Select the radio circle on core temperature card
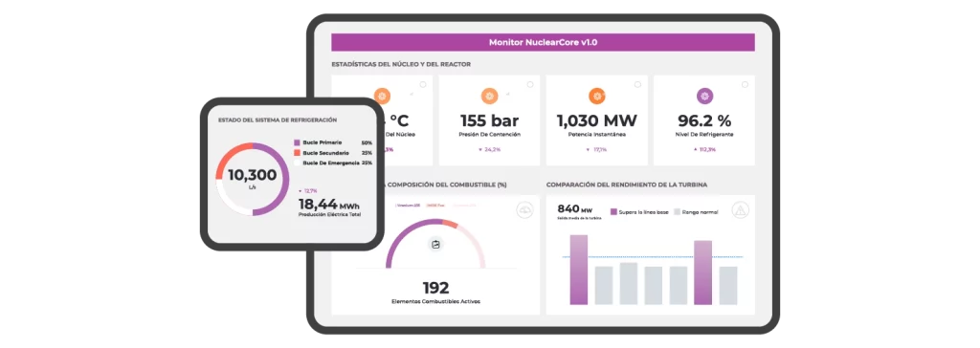The image size is (980, 348). (x=422, y=84)
